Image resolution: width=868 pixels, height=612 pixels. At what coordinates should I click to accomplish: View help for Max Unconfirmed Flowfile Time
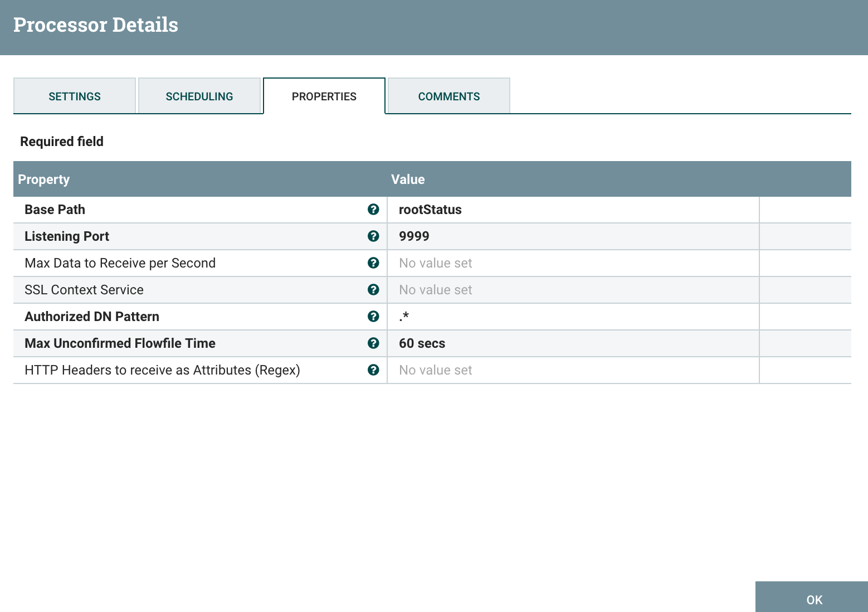point(373,343)
